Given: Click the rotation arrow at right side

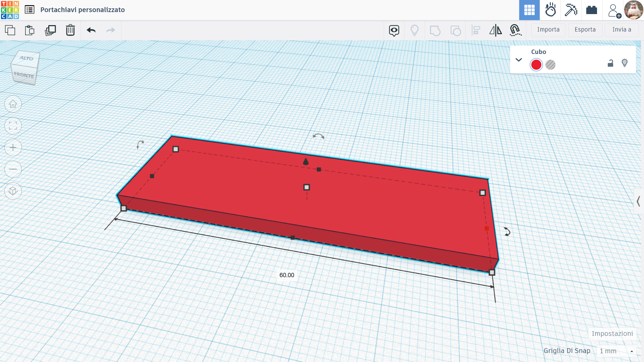Looking at the screenshot, I should 507,232.
